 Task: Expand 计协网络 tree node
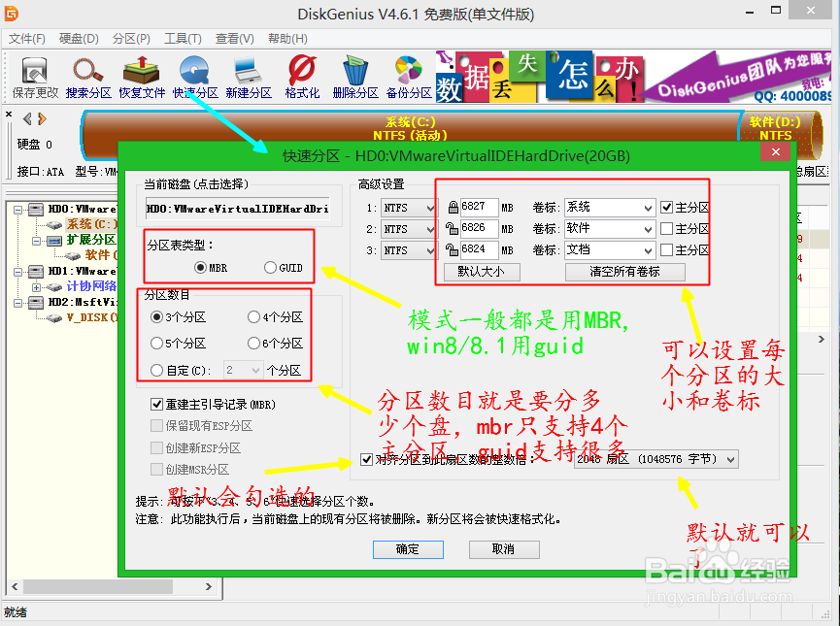(37, 287)
